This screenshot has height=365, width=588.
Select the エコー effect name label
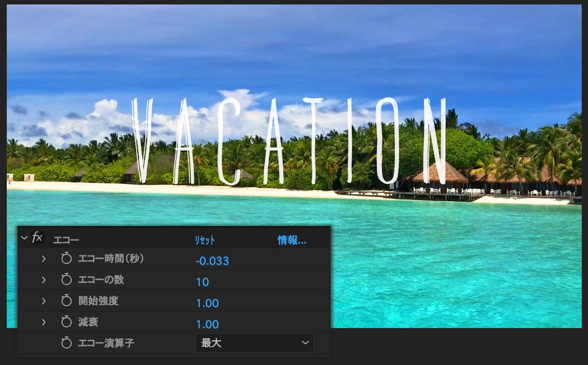66,240
